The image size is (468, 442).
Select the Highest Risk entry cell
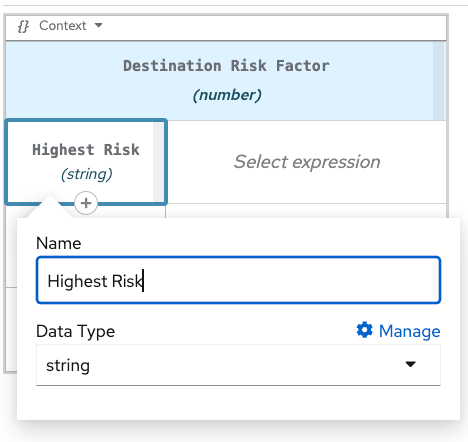86,162
